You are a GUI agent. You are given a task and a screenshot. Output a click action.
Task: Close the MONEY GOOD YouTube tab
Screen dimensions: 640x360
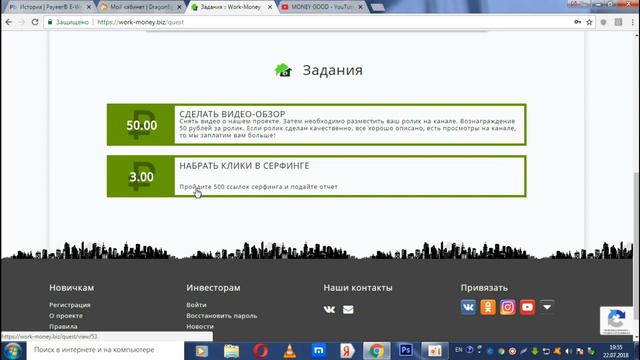pos(360,7)
